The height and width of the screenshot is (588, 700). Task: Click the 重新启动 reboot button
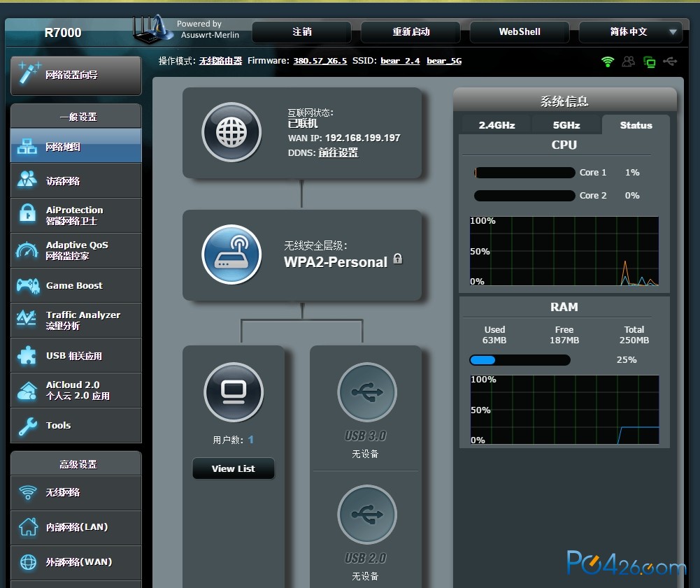(410, 31)
